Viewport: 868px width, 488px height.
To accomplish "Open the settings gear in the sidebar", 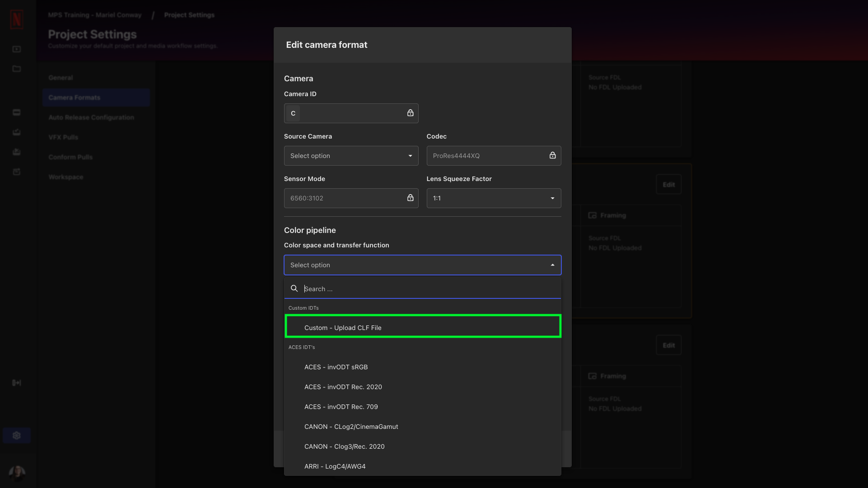I will 17,436.
